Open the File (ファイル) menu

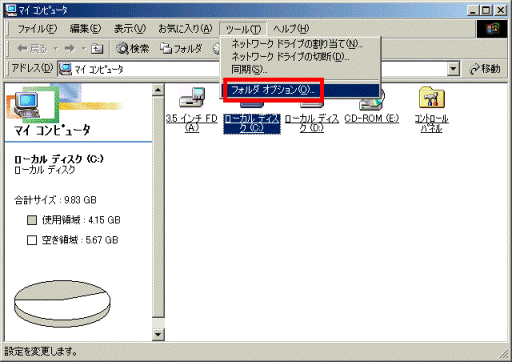point(37,29)
